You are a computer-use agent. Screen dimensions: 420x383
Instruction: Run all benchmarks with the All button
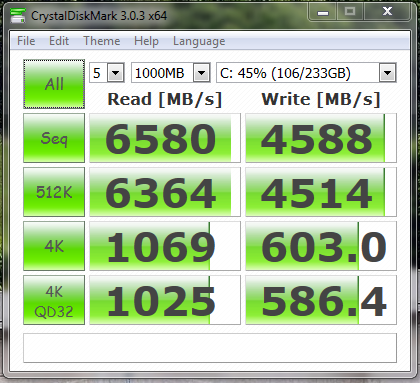54,84
